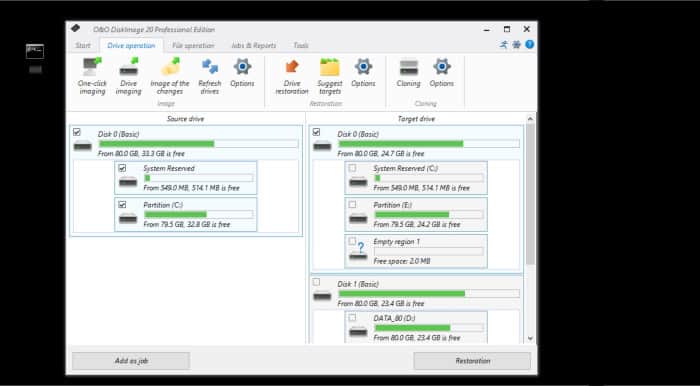Check DATA_80 (D:) checkbox
The width and height of the screenshot is (700, 386).
click(x=352, y=317)
